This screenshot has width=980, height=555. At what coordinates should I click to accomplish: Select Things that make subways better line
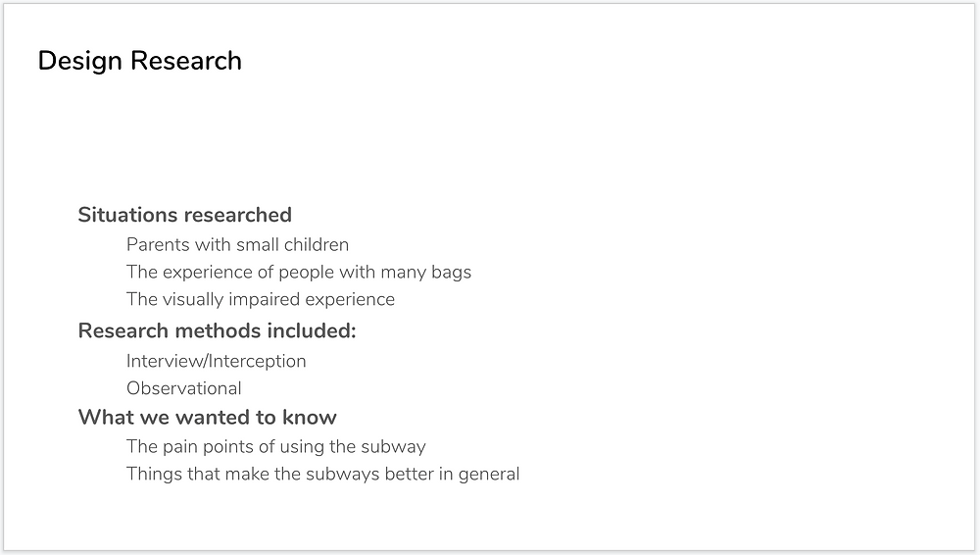pos(322,475)
